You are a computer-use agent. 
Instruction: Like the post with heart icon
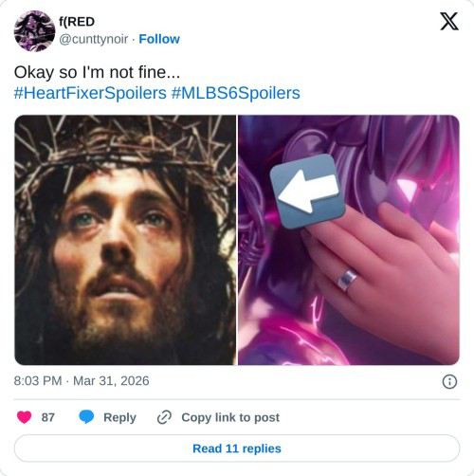(25, 417)
